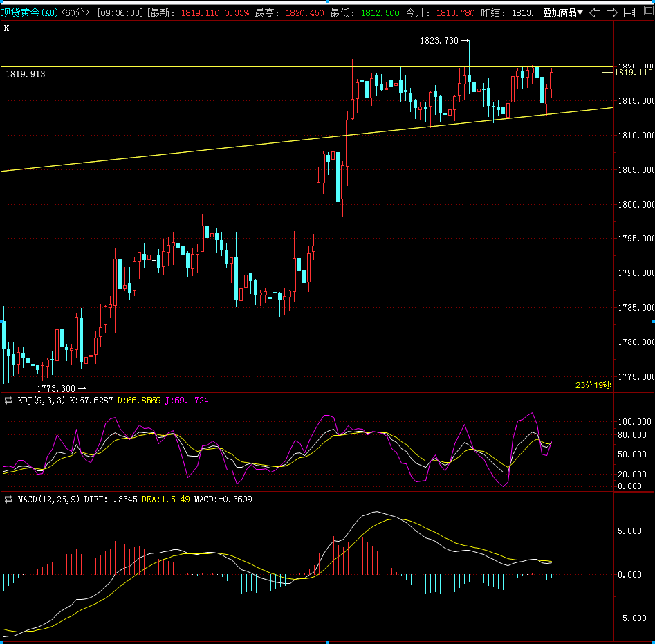Viewport: 655px width, 644px height.
Task: Click the 1819.913 line value label
Action: pyautogui.click(x=26, y=74)
